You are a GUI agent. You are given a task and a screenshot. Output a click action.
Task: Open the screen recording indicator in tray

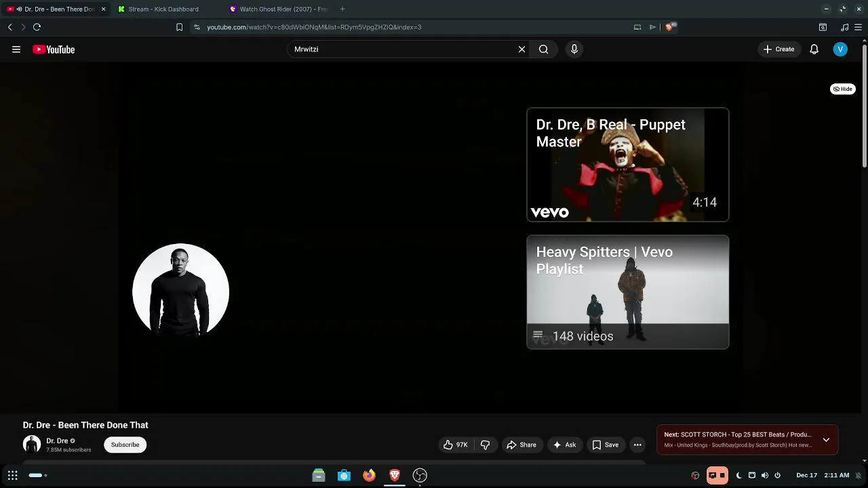pyautogui.click(x=717, y=475)
